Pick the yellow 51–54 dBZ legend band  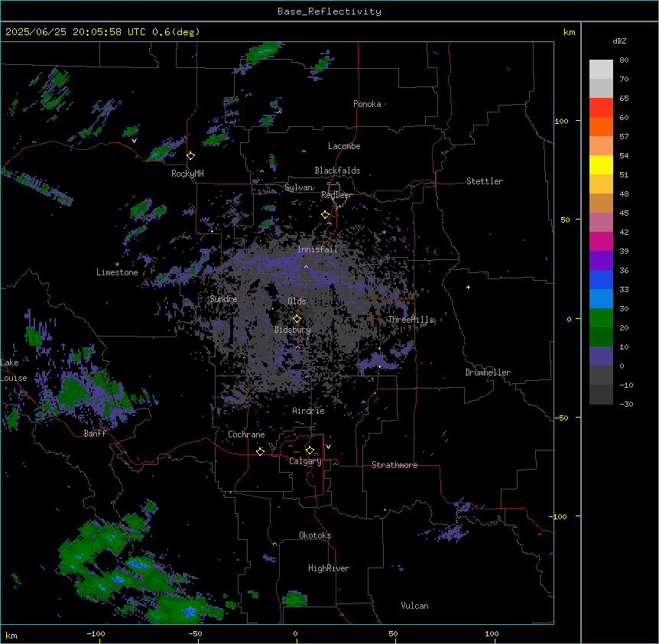tap(601, 164)
